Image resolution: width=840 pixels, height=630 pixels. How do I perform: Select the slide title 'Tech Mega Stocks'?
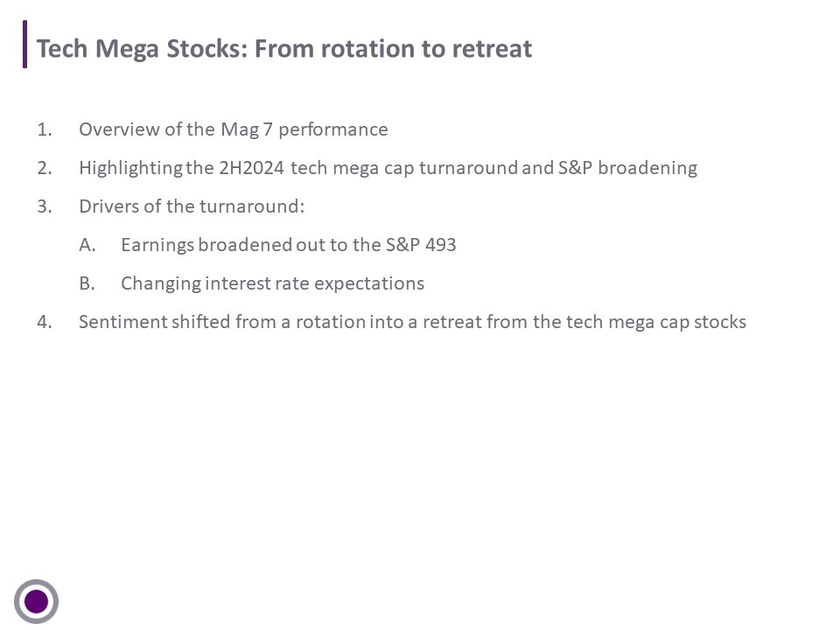[x=142, y=49]
